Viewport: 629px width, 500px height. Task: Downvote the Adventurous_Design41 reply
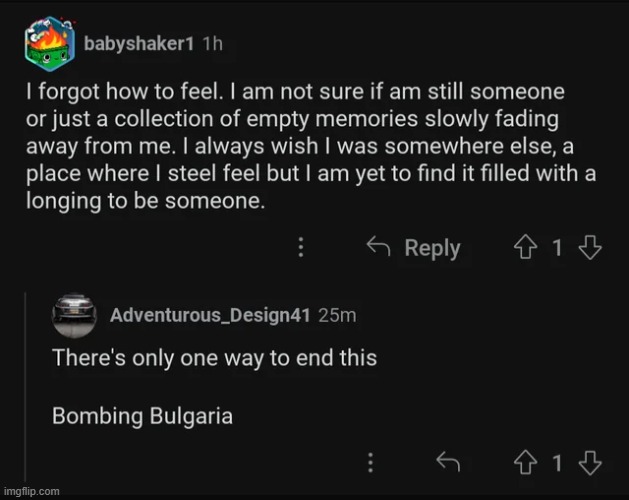[590, 462]
